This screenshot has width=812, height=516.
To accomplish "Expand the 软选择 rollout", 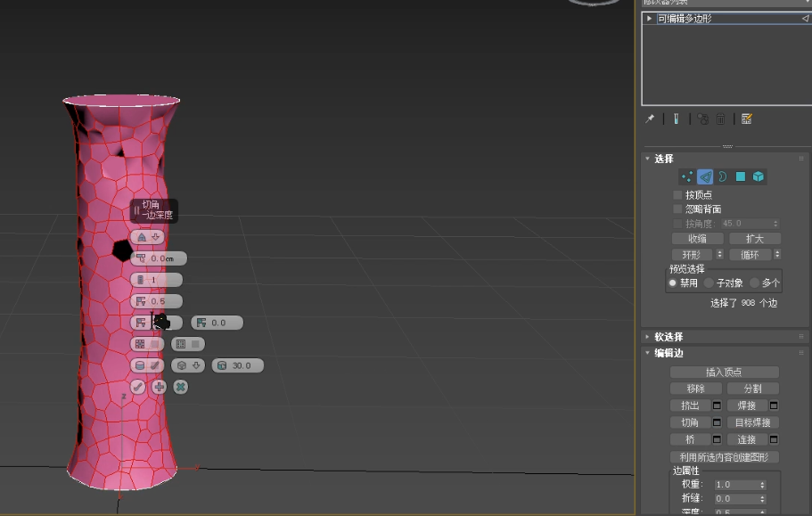I will point(648,337).
